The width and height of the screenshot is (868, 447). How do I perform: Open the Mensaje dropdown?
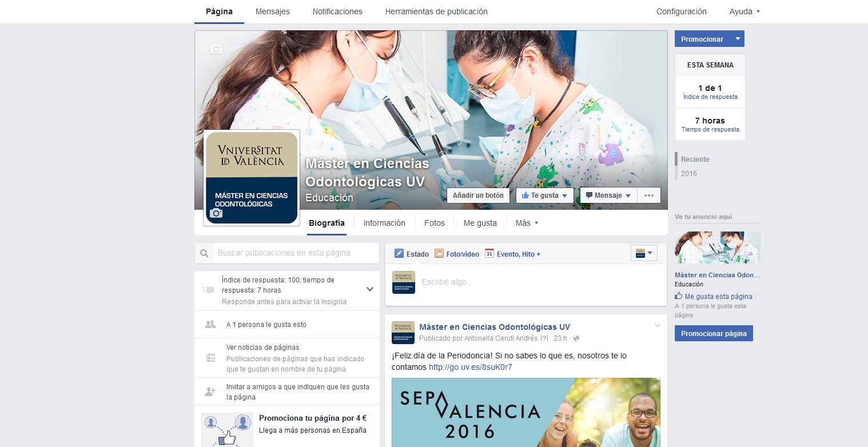pyautogui.click(x=608, y=195)
